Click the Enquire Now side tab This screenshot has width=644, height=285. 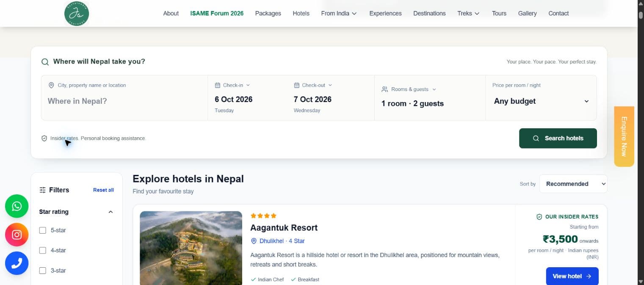tap(624, 136)
